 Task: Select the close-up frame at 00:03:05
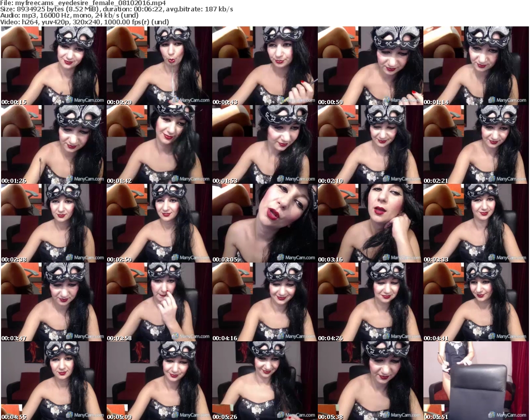point(264,223)
